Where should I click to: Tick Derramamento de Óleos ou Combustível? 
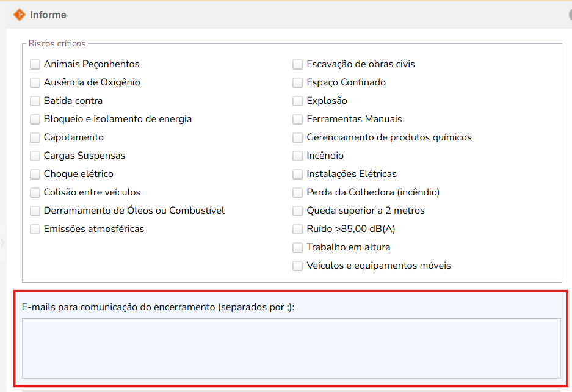point(35,211)
